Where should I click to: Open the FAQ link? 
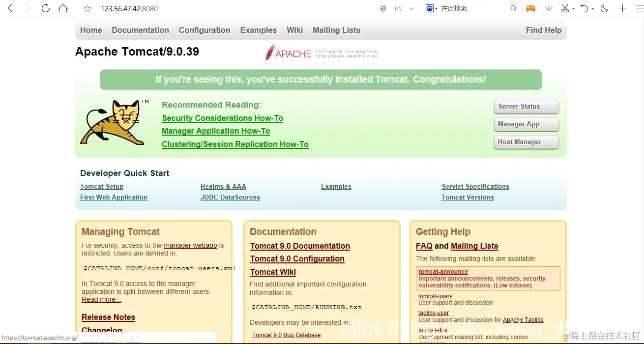click(x=424, y=246)
